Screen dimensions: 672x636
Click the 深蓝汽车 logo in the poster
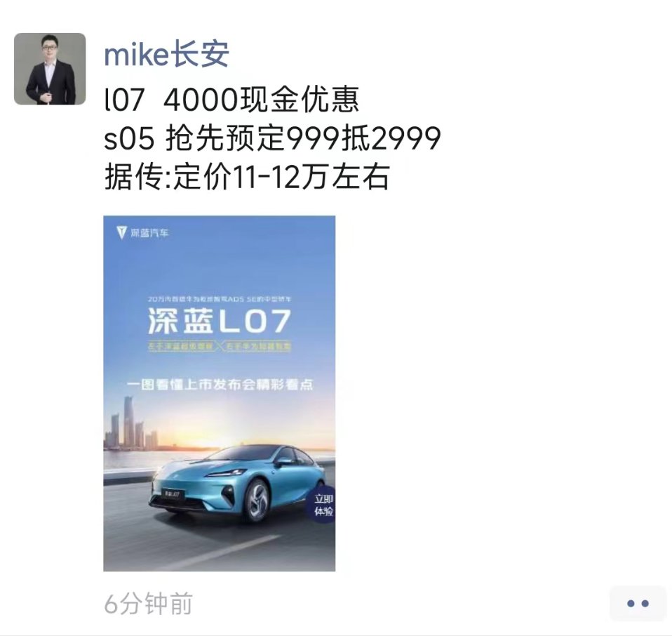[x=142, y=233]
